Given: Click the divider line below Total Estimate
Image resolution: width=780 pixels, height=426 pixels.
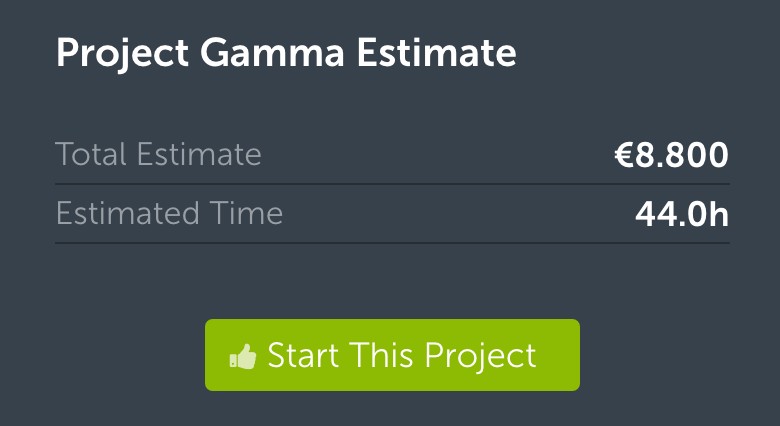Looking at the screenshot, I should pos(392,184).
